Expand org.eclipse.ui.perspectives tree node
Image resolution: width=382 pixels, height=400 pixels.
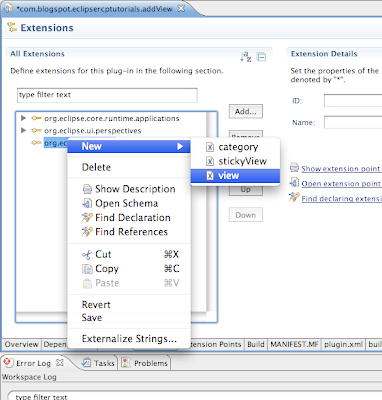(23, 130)
